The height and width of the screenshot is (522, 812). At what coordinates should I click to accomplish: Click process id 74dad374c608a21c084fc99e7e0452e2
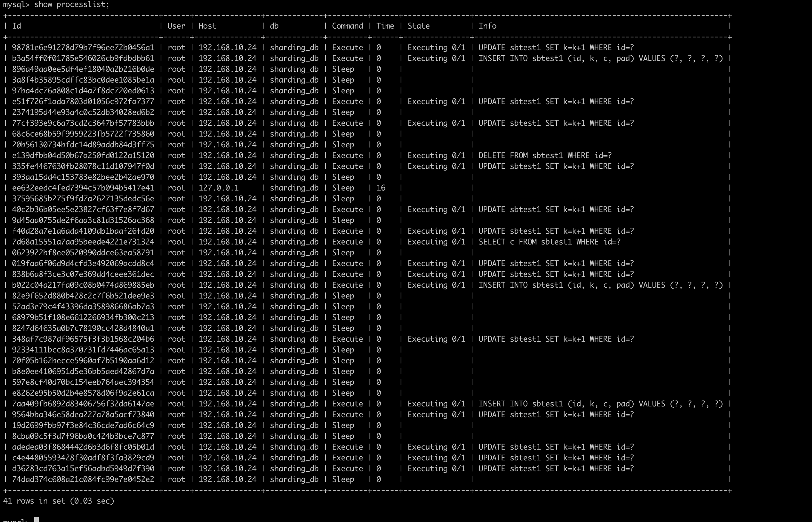(83, 479)
